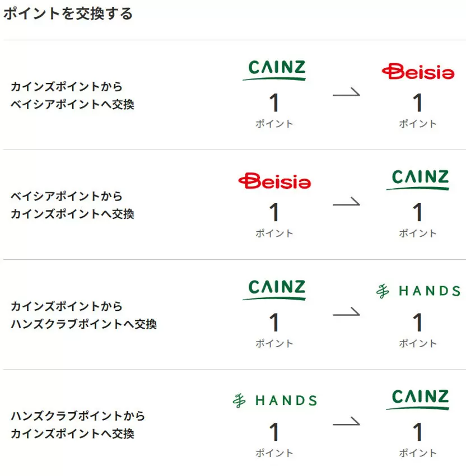The width and height of the screenshot is (466, 476).
Task: Click the CAINZ logo in the second row
Action: [x=418, y=180]
